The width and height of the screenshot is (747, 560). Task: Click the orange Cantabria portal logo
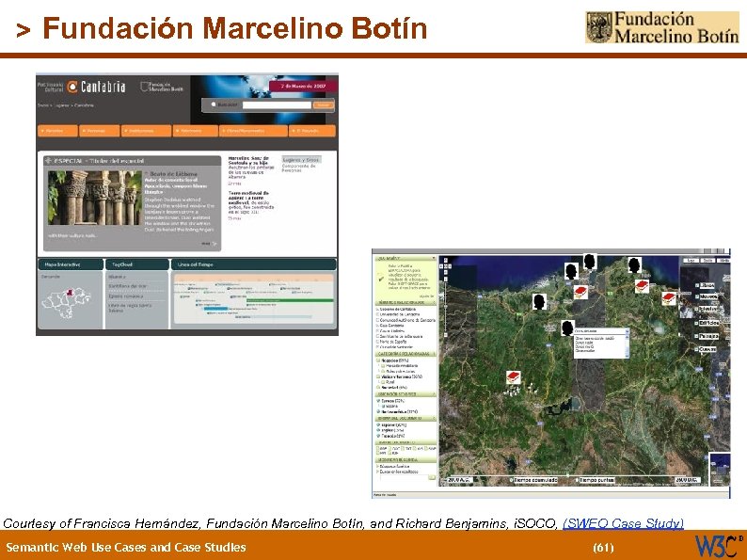click(x=96, y=87)
